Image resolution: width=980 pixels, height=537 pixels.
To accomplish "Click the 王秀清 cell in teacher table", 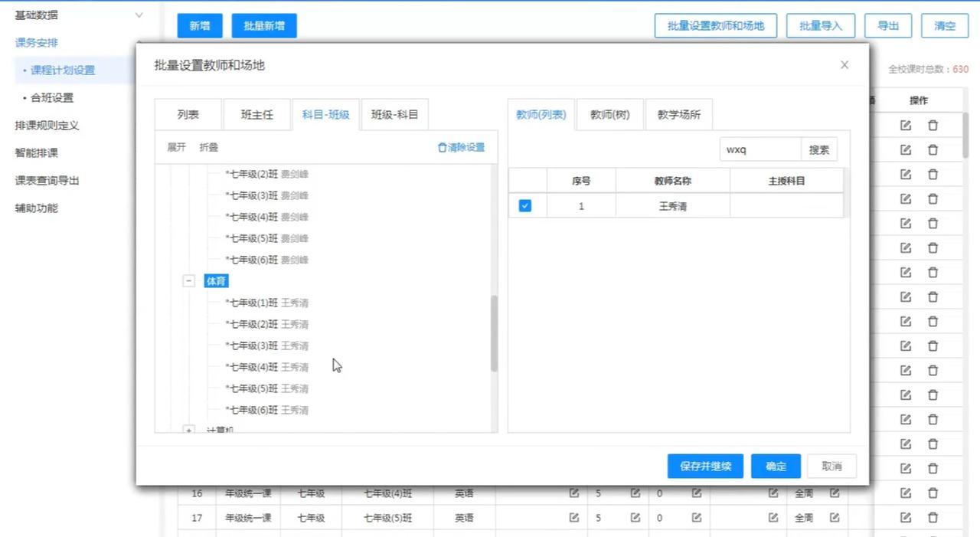I will [x=673, y=206].
